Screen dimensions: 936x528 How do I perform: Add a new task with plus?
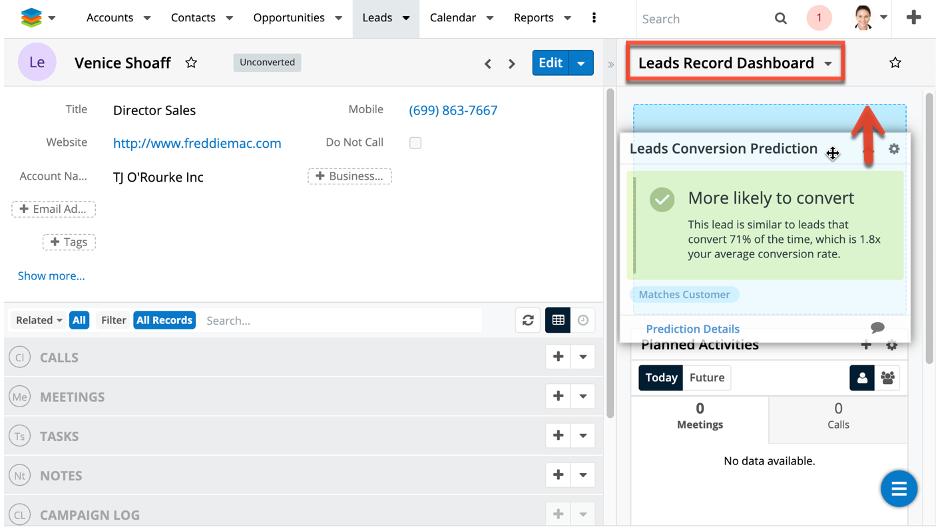point(558,436)
